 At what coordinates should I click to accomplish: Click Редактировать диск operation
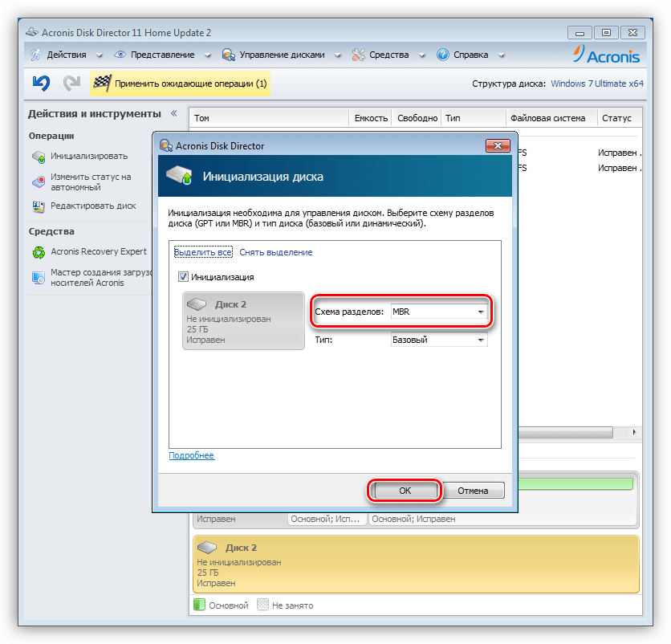click(x=93, y=206)
